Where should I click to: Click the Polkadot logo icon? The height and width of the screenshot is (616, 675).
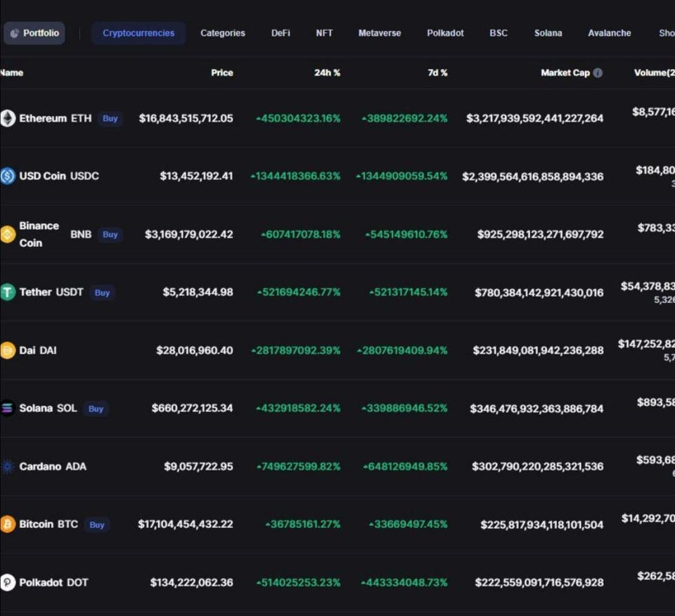[x=7, y=582]
